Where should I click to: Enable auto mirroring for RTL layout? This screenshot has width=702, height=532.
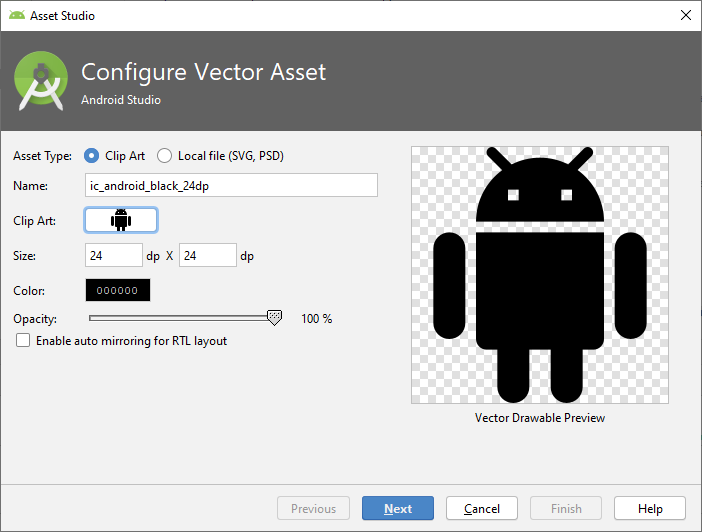23,341
